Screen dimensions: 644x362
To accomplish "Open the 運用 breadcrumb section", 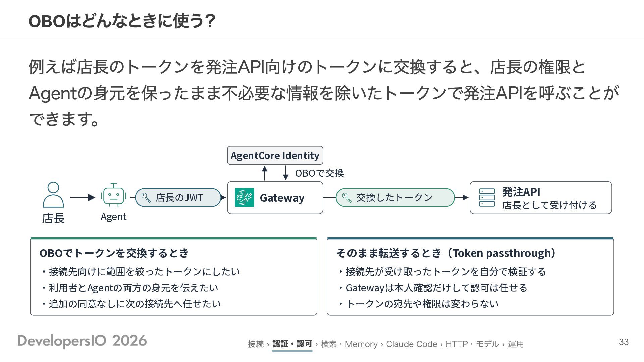I will 516,344.
